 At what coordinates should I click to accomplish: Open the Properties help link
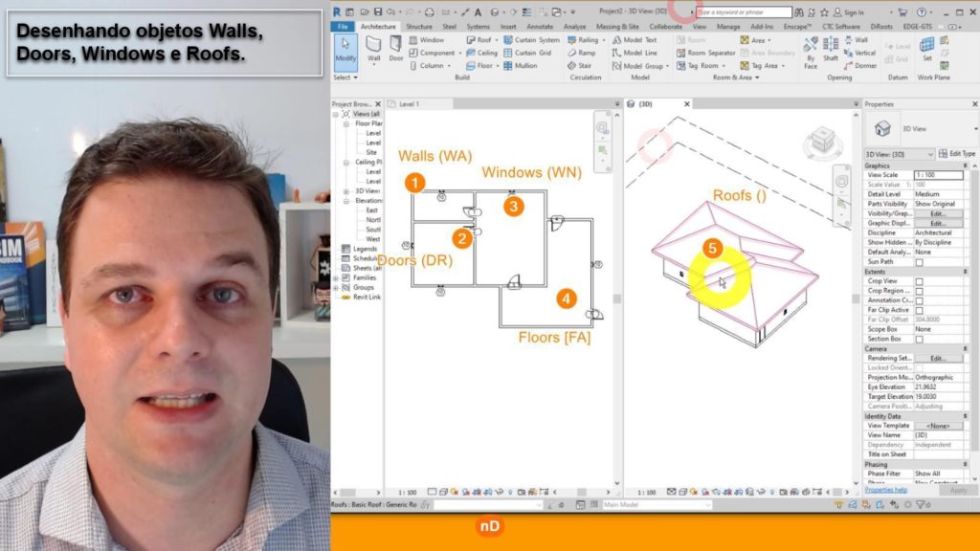pyautogui.click(x=885, y=490)
